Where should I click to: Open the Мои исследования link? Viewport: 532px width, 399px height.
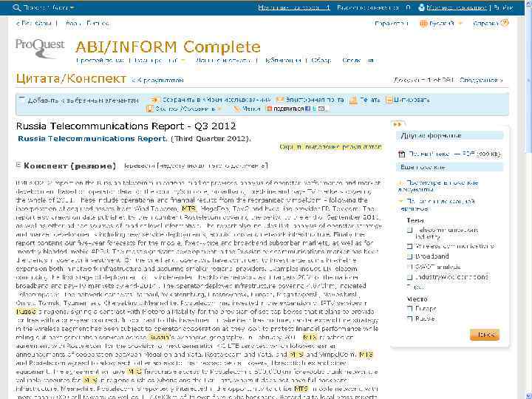[457, 7]
